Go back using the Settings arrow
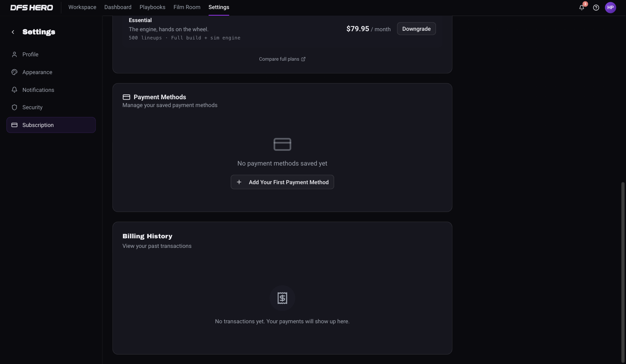Image resolution: width=626 pixels, height=364 pixels. coord(13,32)
